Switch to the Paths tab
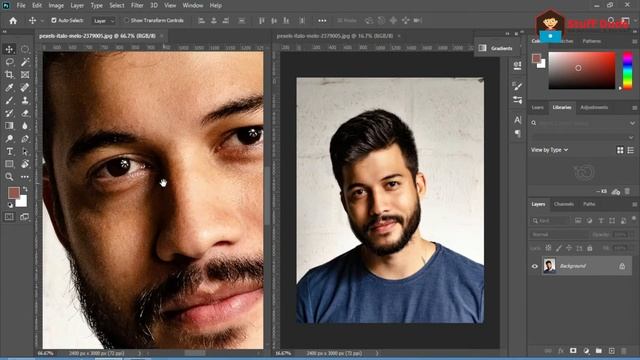This screenshot has width=640, height=360. (589, 204)
